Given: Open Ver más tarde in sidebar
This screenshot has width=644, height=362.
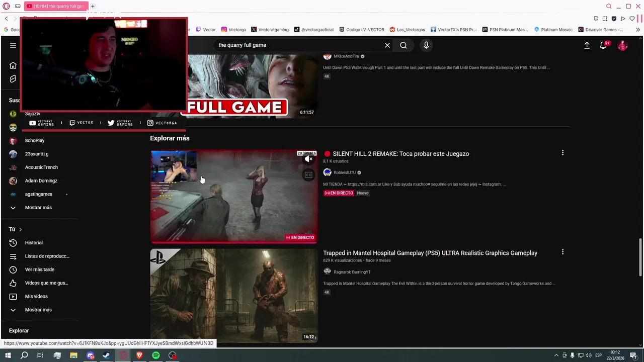Looking at the screenshot, I should 39,269.
